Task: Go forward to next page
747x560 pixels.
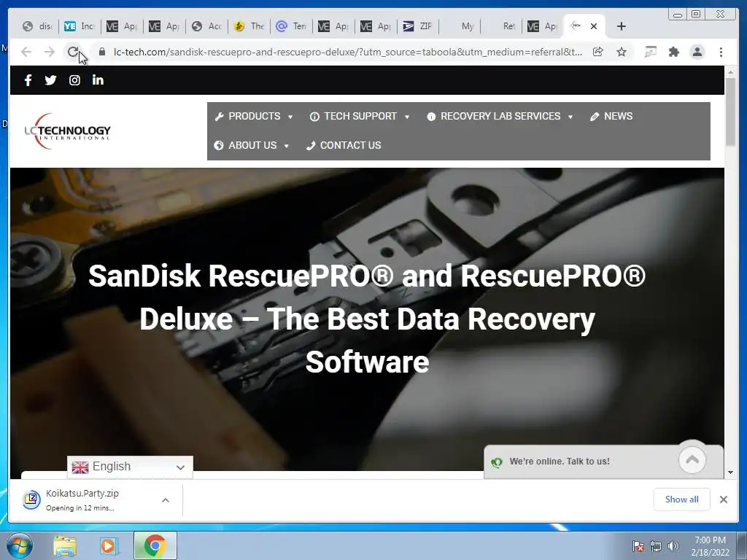Action: (50, 52)
